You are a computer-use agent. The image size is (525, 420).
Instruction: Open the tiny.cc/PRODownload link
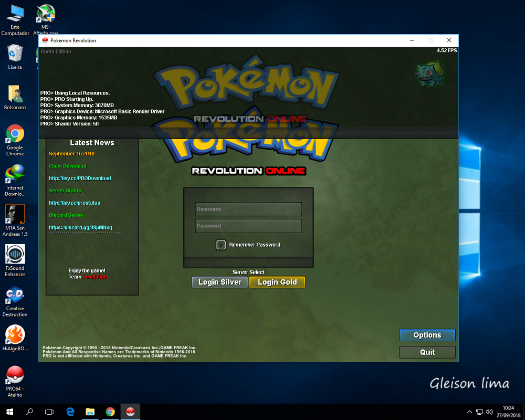pos(80,178)
